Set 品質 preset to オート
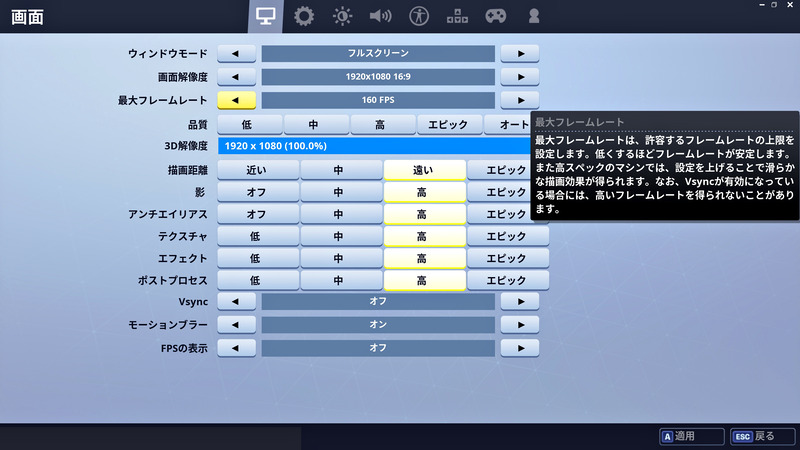 (508, 124)
